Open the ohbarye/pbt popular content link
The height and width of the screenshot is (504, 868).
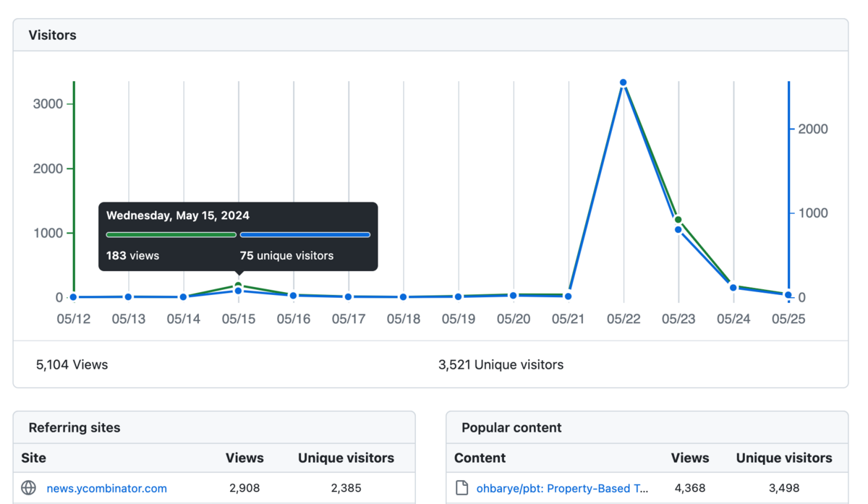(x=562, y=488)
